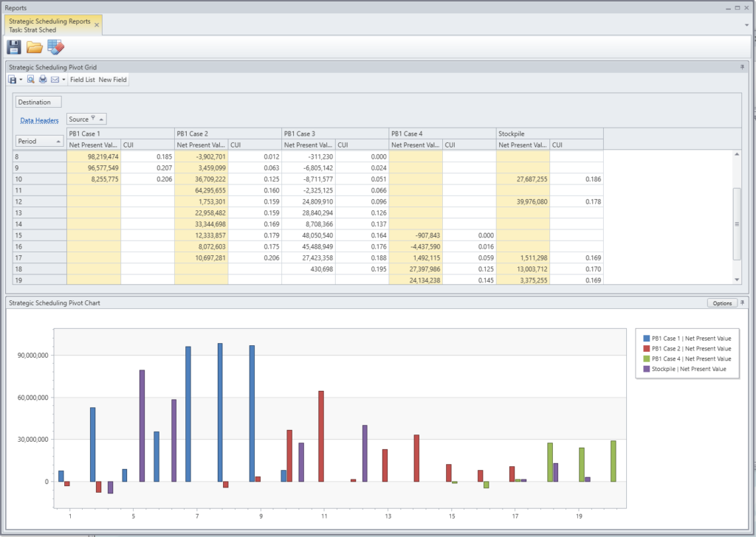Click the grid scrollbar up arrow
Image resolution: width=756 pixels, height=537 pixels.
pos(737,154)
